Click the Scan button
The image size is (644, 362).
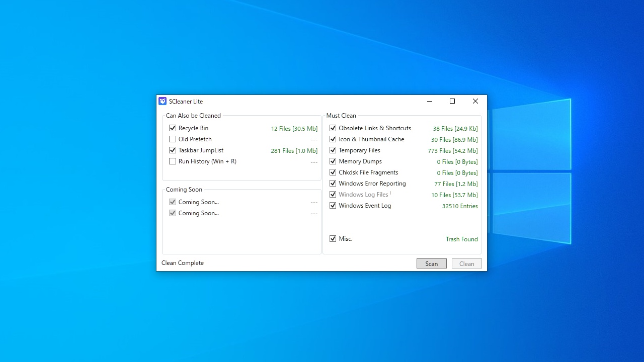click(x=432, y=263)
